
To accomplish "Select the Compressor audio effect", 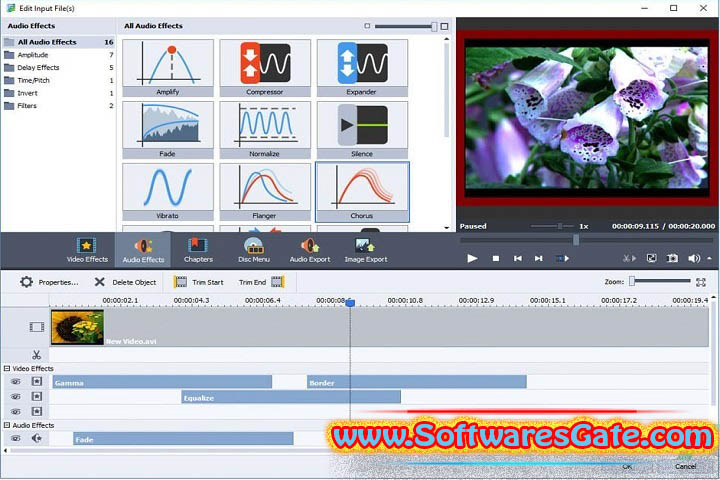I will pos(265,68).
